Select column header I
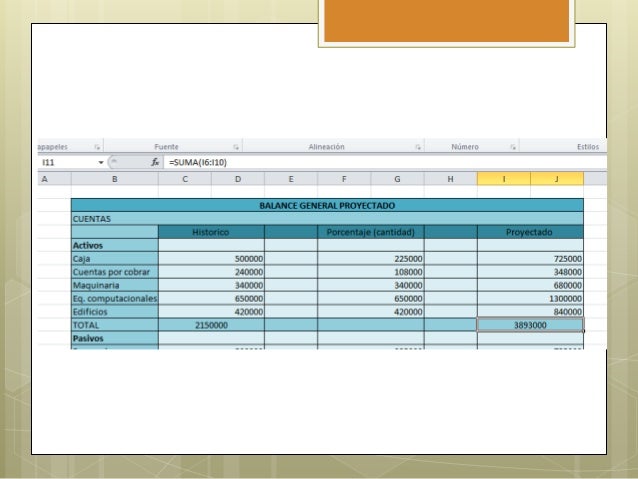 pyautogui.click(x=504, y=179)
